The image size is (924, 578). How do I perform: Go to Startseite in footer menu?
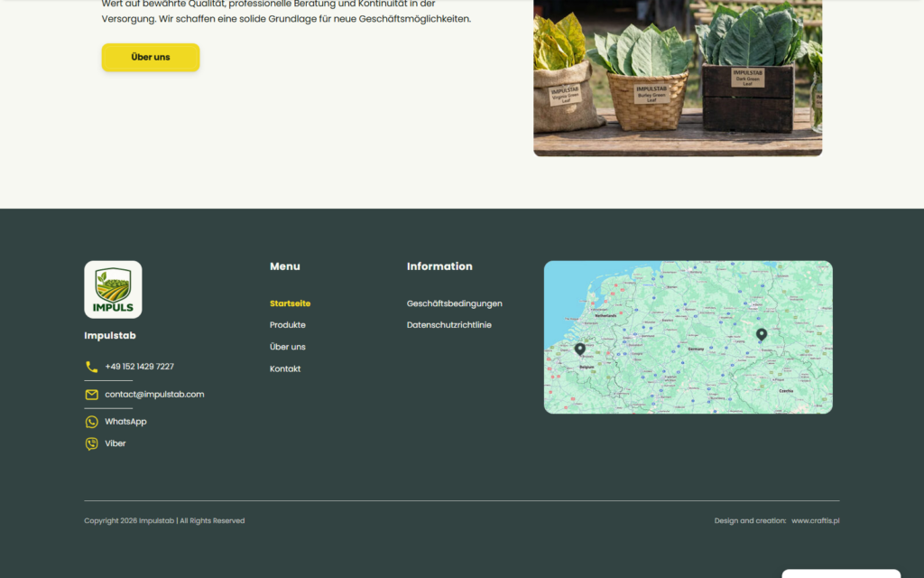pyautogui.click(x=290, y=303)
